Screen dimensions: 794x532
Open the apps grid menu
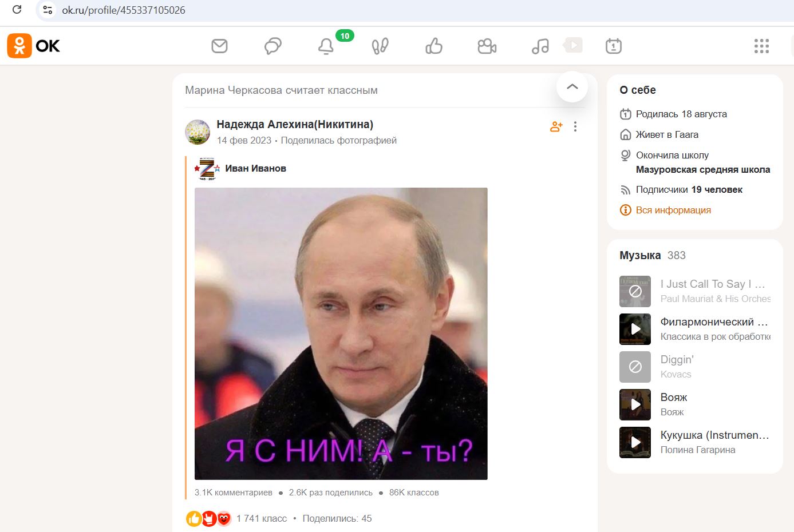761,46
